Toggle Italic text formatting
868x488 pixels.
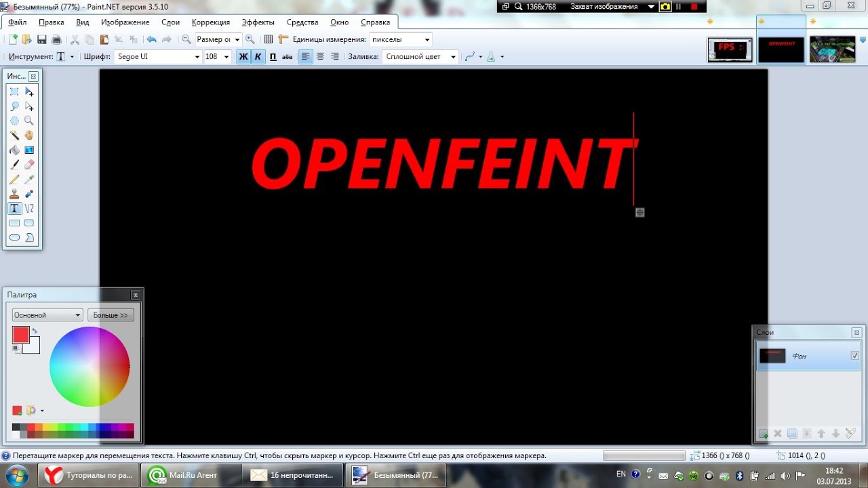pyautogui.click(x=258, y=57)
